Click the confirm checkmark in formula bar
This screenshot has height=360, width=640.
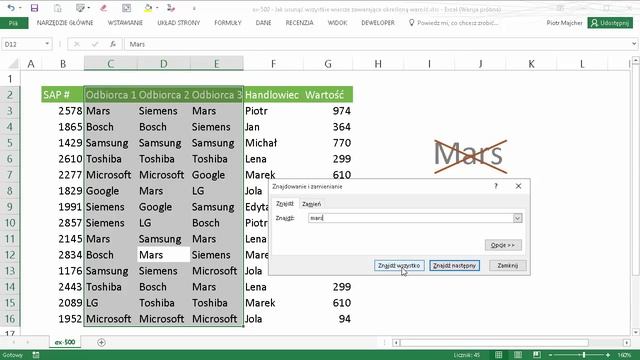tap(95, 44)
